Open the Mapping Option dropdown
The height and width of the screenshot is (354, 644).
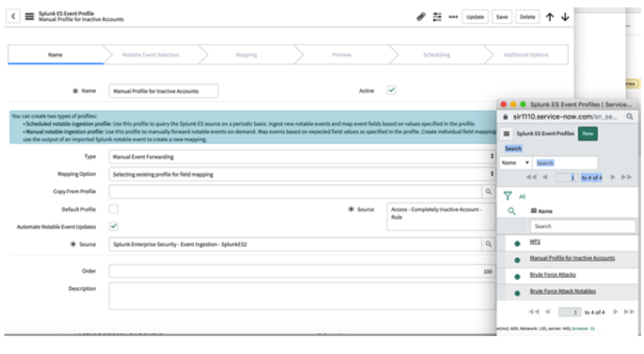302,174
